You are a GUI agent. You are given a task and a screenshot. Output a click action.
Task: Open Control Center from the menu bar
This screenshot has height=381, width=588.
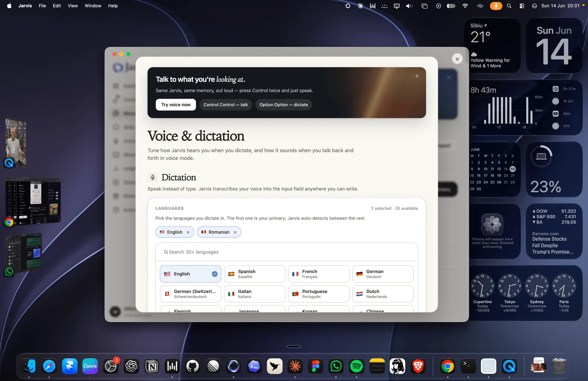click(x=522, y=6)
